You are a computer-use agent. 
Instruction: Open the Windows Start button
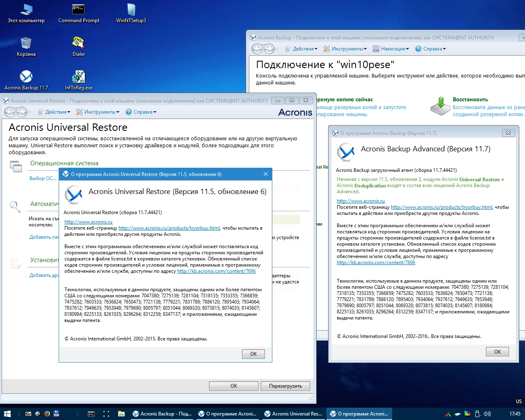(x=7, y=414)
